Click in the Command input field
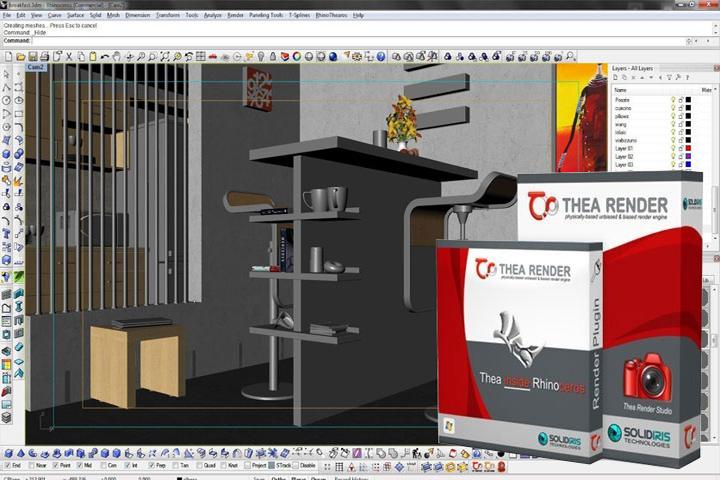Image resolution: width=720 pixels, height=480 pixels. pyautogui.click(x=358, y=41)
